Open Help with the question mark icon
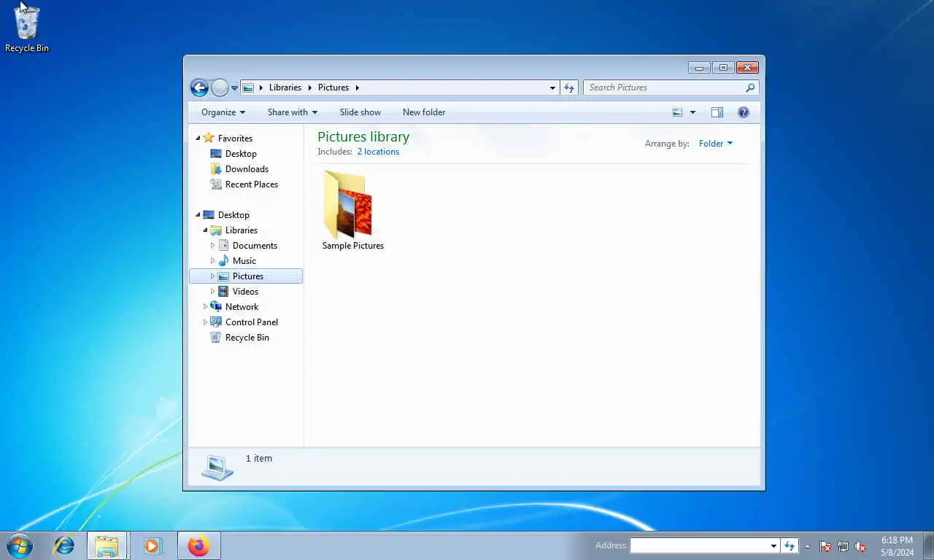934x560 pixels. pos(744,112)
